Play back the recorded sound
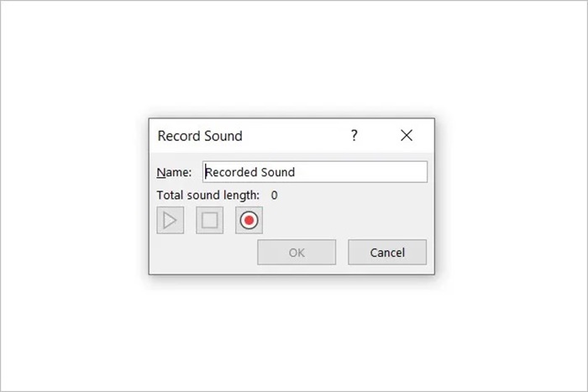 pos(171,221)
